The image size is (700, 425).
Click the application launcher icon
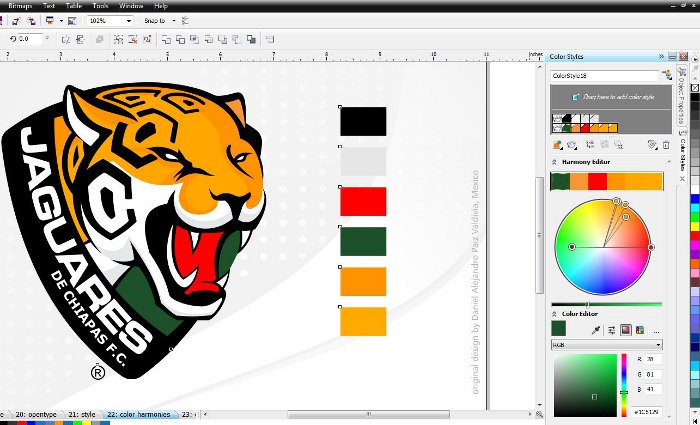[50, 21]
